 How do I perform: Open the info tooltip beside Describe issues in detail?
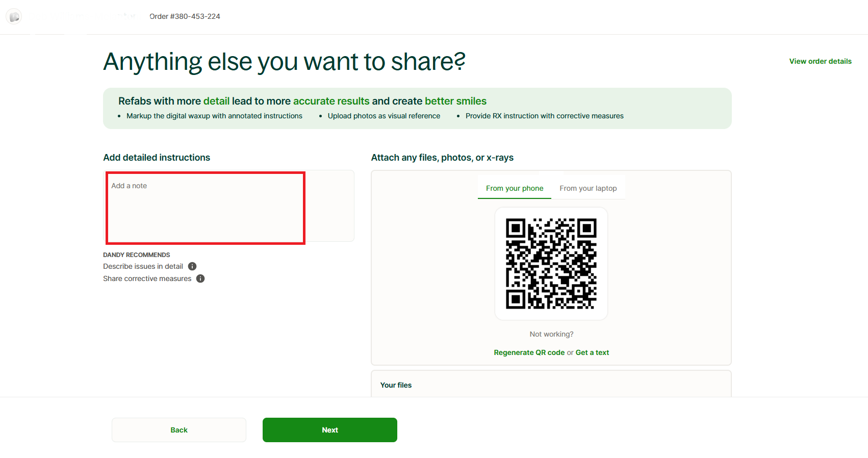pyautogui.click(x=192, y=266)
